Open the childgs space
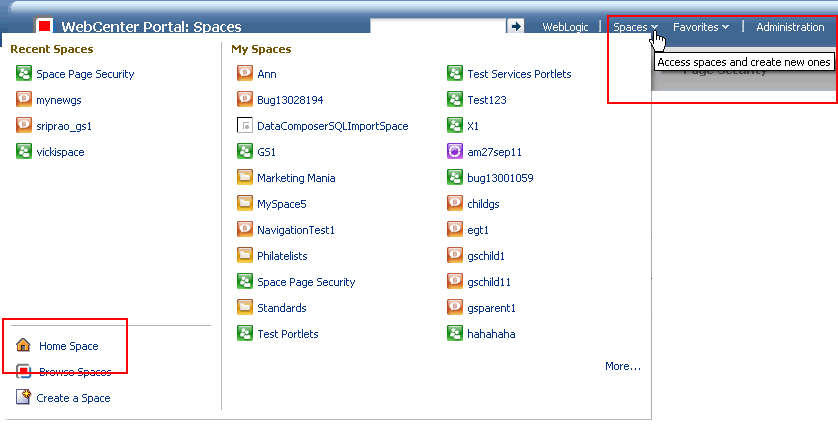 click(483, 204)
